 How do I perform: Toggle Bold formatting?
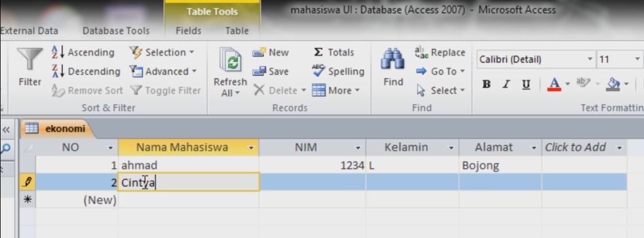click(487, 85)
